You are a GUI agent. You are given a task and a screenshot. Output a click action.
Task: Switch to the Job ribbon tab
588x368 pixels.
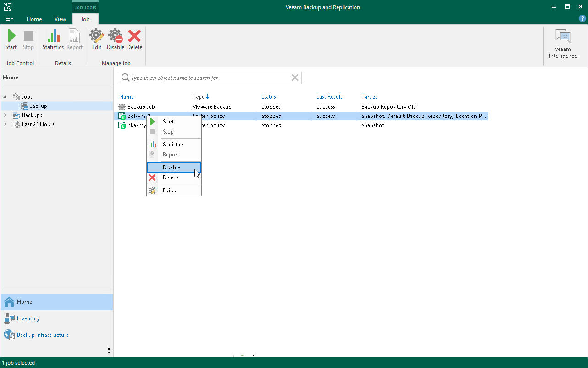pyautogui.click(x=85, y=19)
